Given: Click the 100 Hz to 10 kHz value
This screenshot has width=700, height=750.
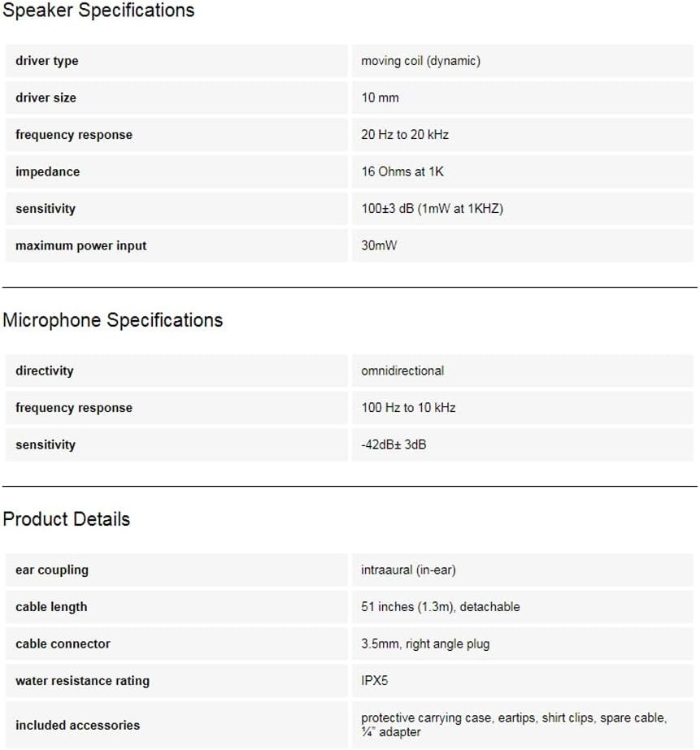Looking at the screenshot, I should (x=408, y=408).
